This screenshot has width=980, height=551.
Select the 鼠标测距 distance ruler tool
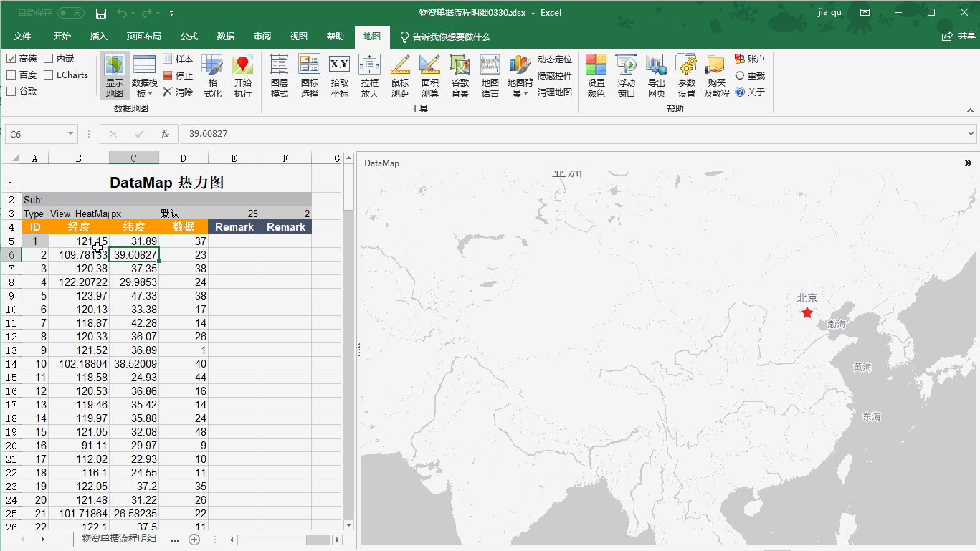tap(400, 76)
